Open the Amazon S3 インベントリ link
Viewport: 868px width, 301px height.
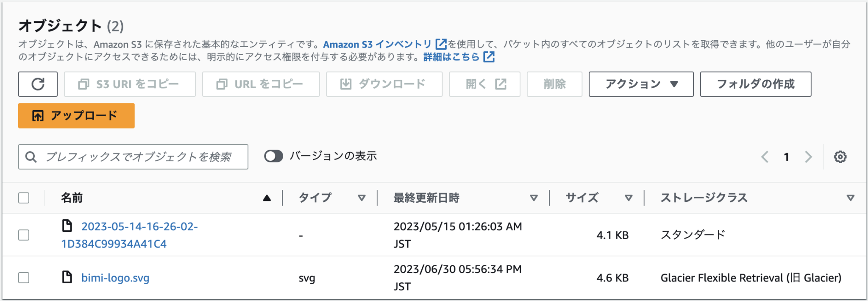377,43
